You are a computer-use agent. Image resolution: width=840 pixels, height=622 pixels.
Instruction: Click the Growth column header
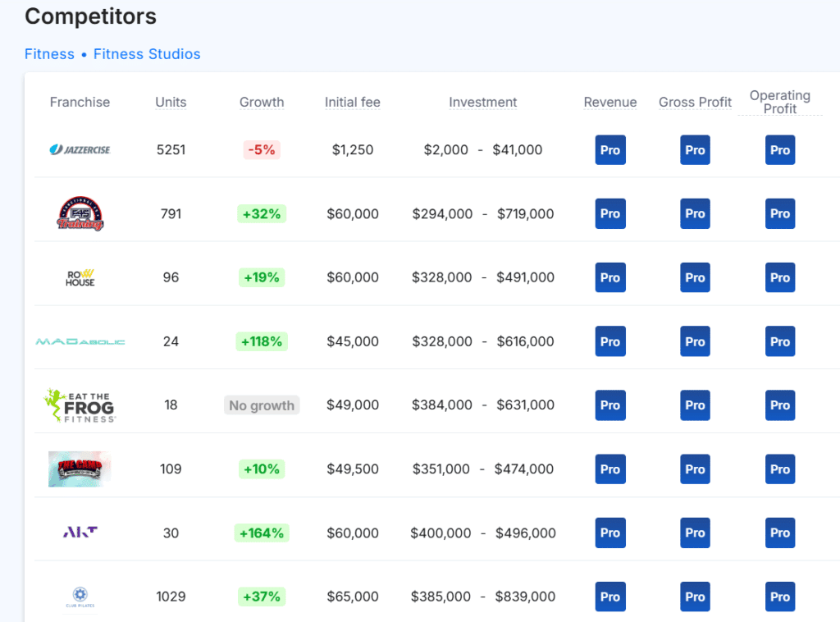click(262, 102)
